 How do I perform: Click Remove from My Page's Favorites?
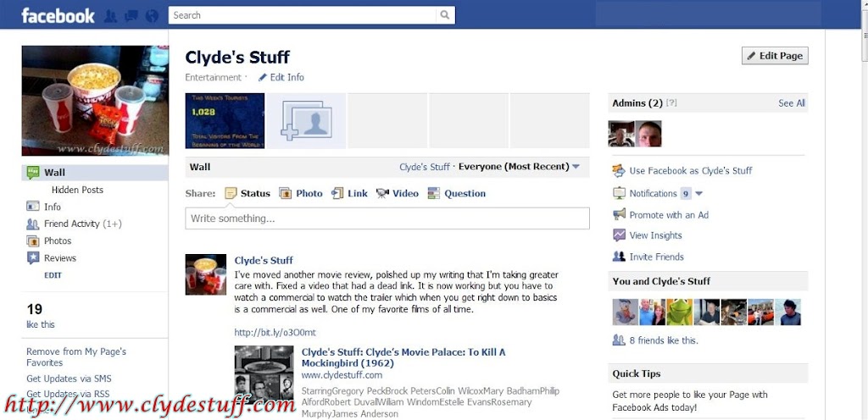(x=76, y=357)
